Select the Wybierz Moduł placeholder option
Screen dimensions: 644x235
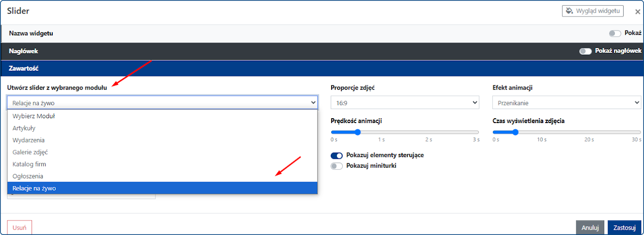33,116
